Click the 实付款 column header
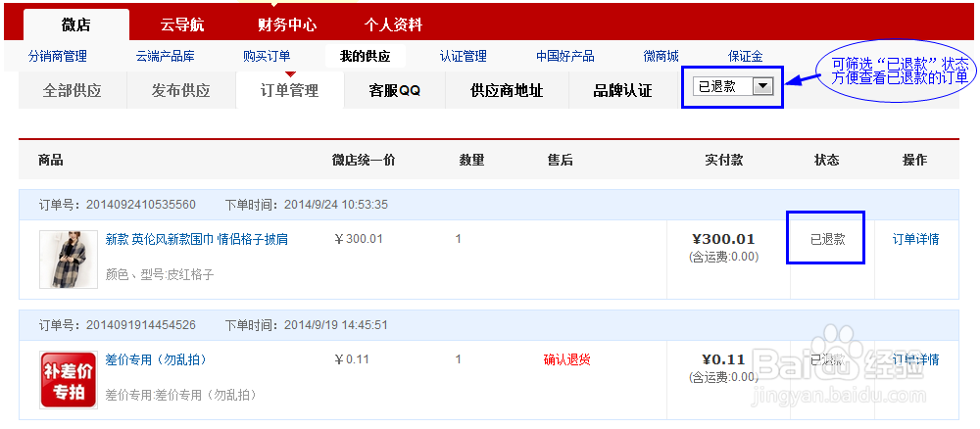 coord(724,161)
